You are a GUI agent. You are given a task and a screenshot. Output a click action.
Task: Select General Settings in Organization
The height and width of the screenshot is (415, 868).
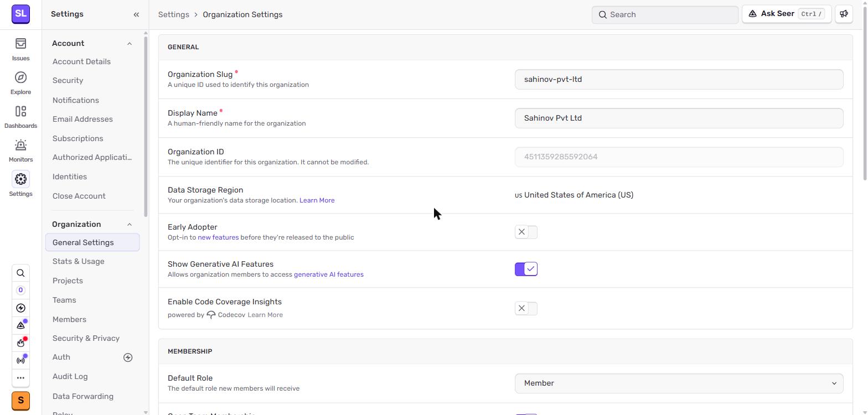pos(92,242)
